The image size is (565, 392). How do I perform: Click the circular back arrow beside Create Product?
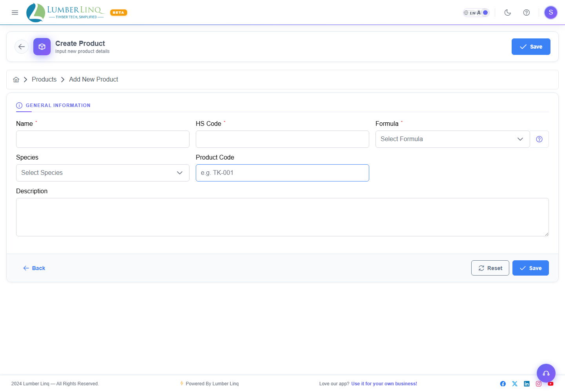pyautogui.click(x=22, y=47)
